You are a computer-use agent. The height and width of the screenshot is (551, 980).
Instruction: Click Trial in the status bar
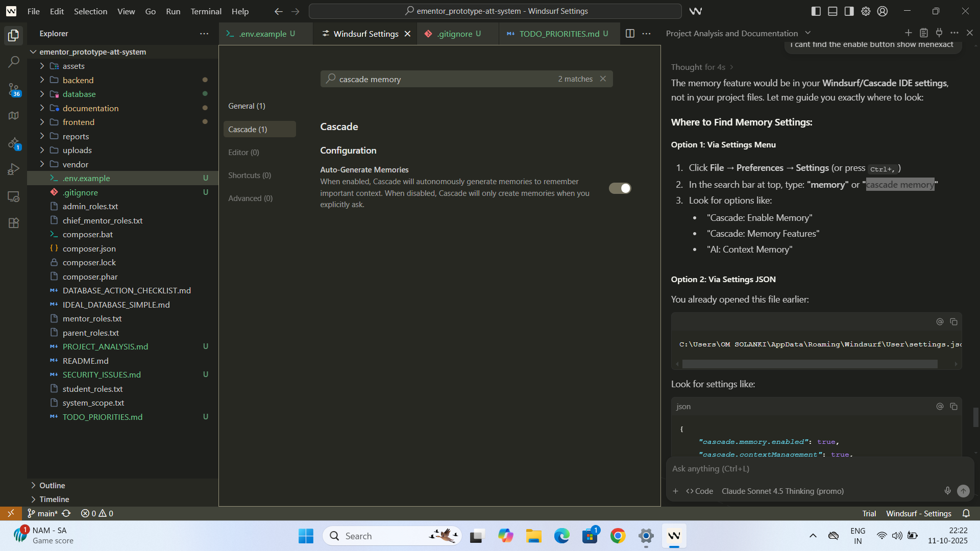point(869,513)
